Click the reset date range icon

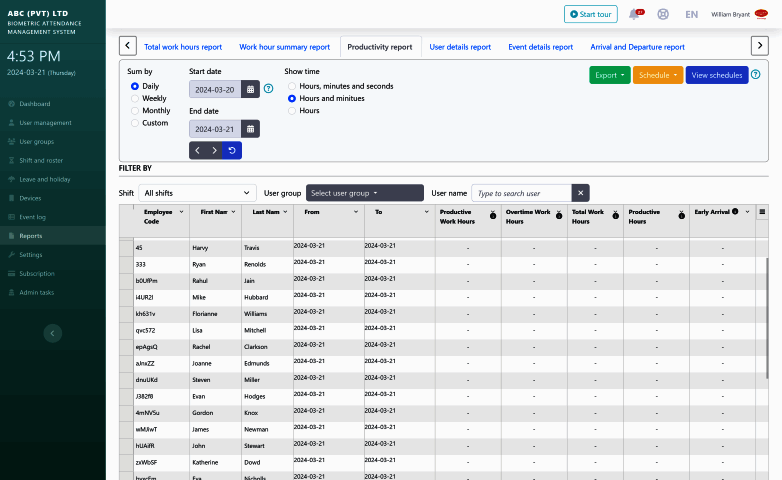232,150
